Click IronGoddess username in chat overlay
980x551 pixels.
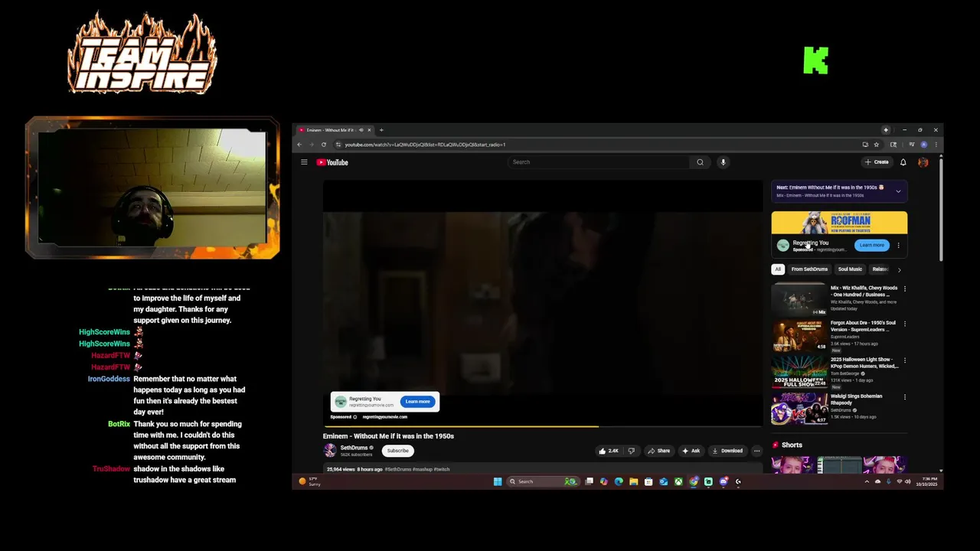coord(109,379)
